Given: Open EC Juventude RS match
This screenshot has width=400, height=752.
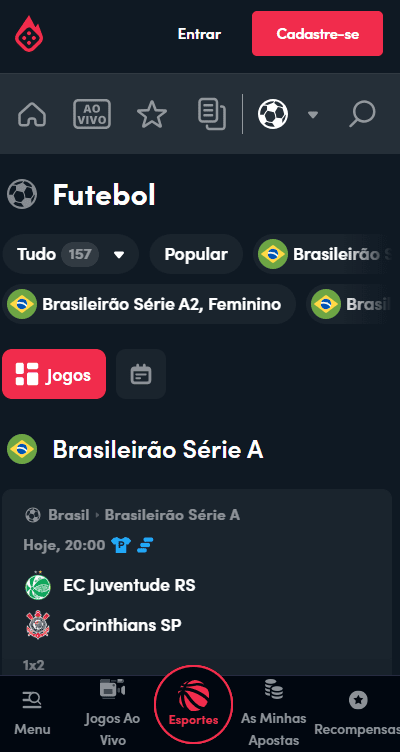Looking at the screenshot, I should point(129,586).
